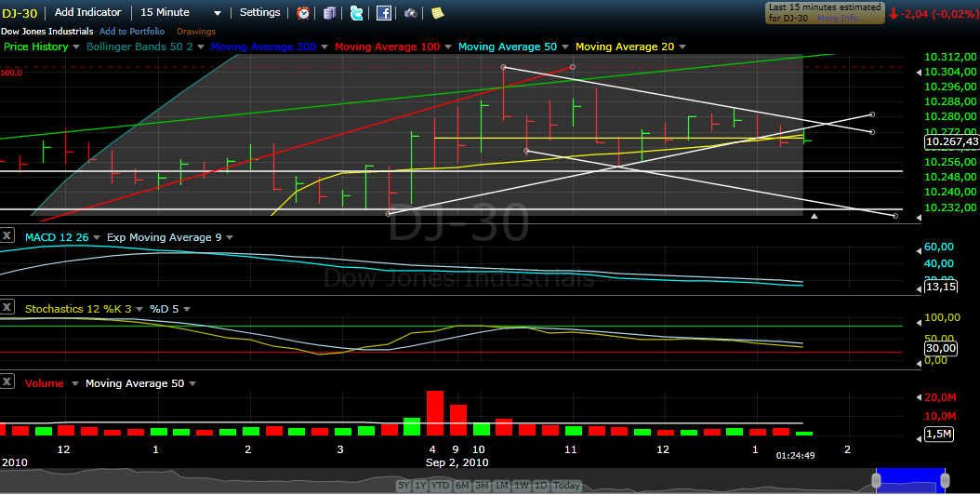Select the 5Y range button
Image resolution: width=980 pixels, height=495 pixels.
(404, 486)
